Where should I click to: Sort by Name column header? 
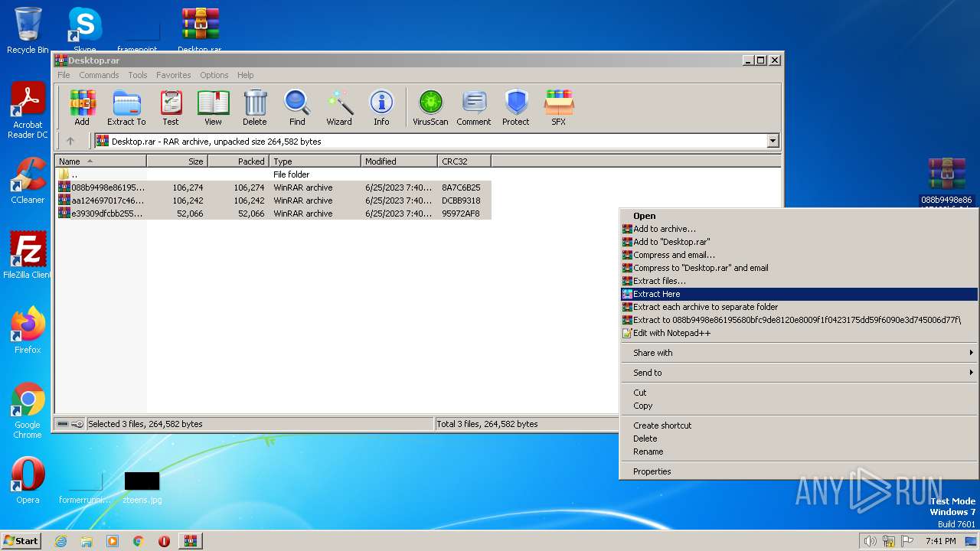pyautogui.click(x=100, y=161)
